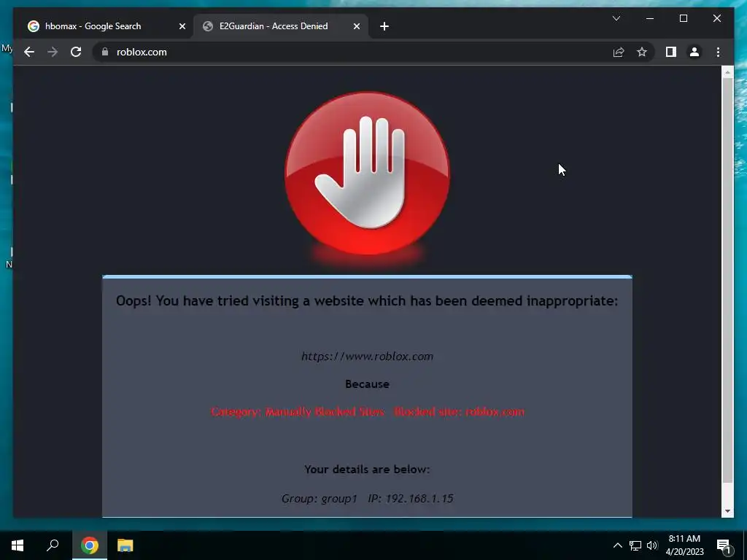Image resolution: width=747 pixels, height=560 pixels.
Task: Click the 'Your details are below:' text
Action: point(368,469)
